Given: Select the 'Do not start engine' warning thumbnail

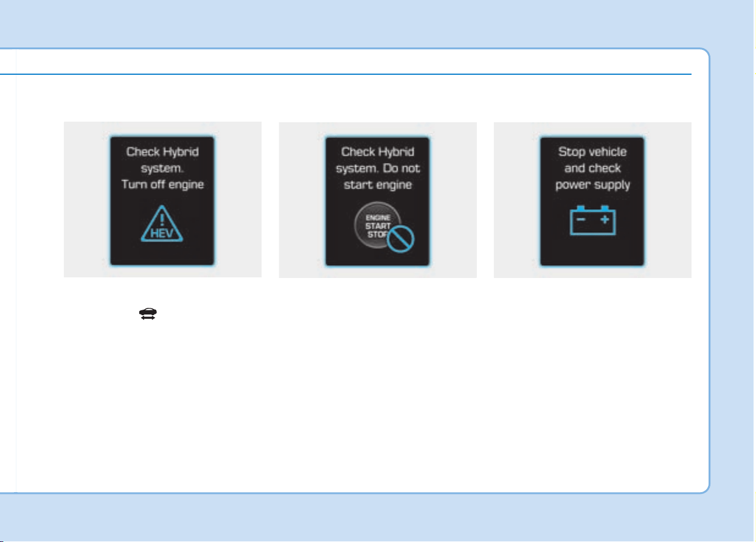Looking at the screenshot, I should pos(378,200).
